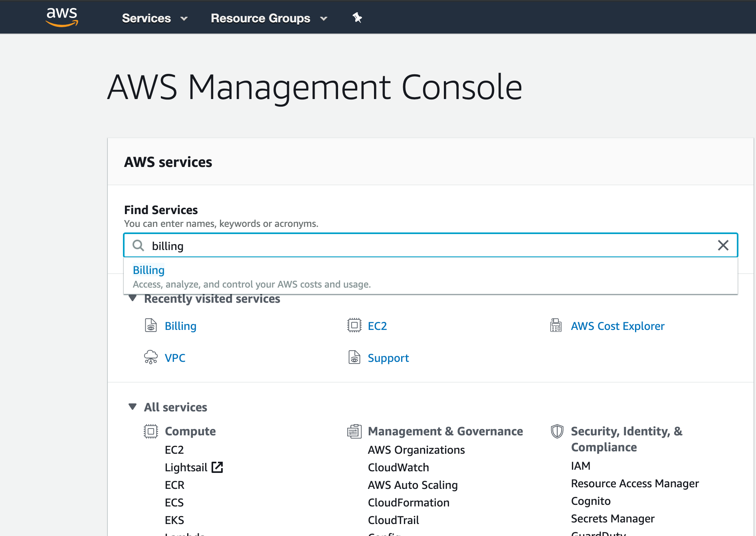Viewport: 756px width, 536px height.
Task: Open CloudWatch service
Action: tap(398, 467)
